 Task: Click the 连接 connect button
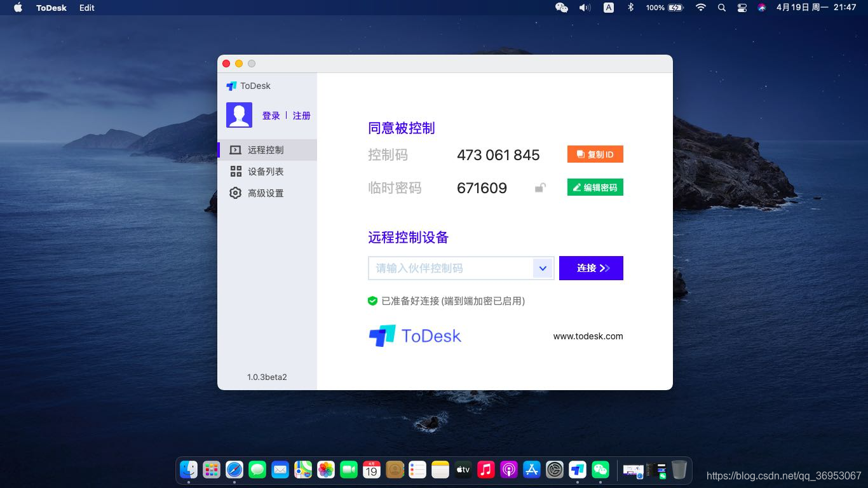click(591, 268)
